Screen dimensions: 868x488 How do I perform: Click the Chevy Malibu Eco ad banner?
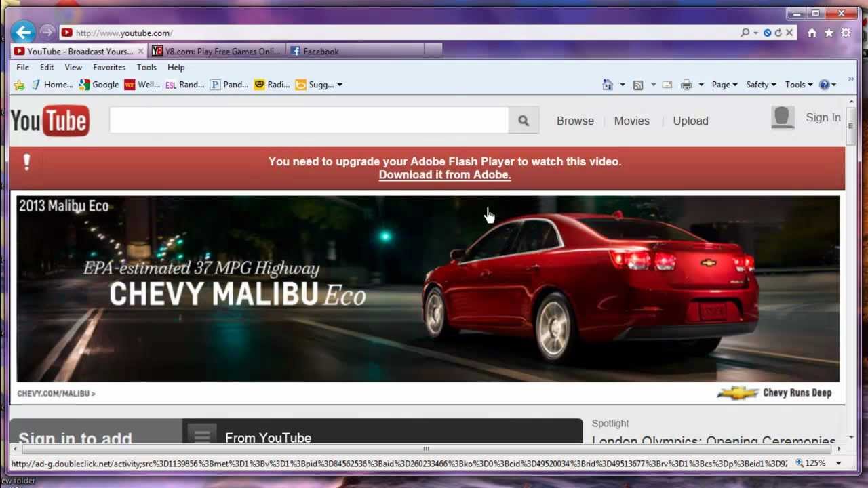pos(428,289)
